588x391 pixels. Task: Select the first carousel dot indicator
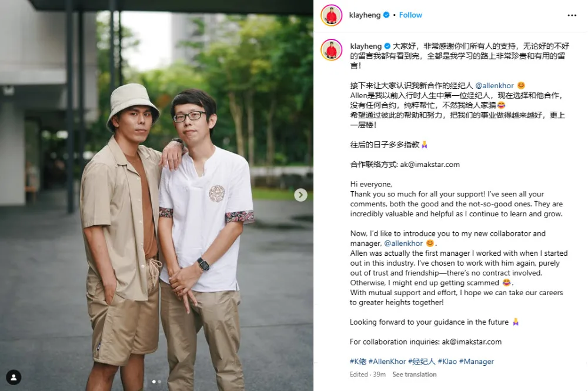point(153,382)
